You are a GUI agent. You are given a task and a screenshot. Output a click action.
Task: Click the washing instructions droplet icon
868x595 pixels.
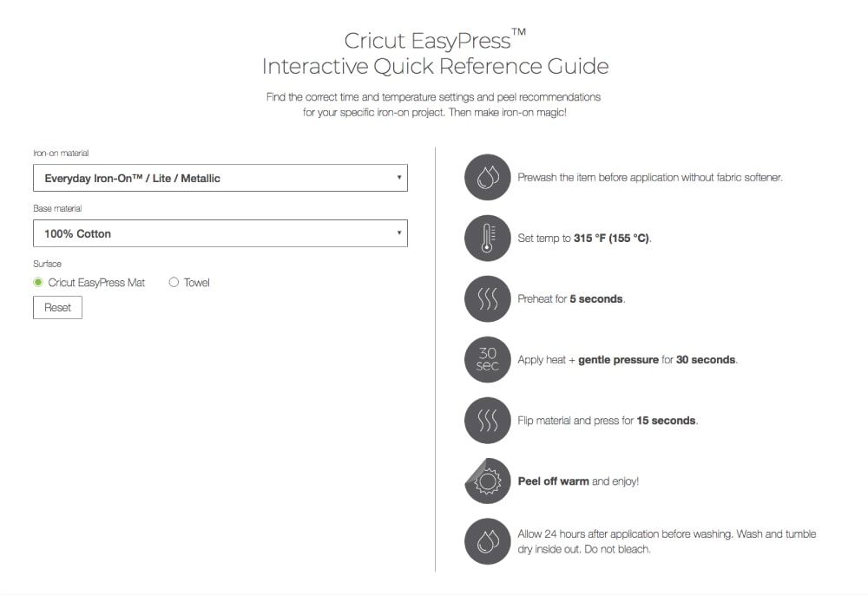487,541
